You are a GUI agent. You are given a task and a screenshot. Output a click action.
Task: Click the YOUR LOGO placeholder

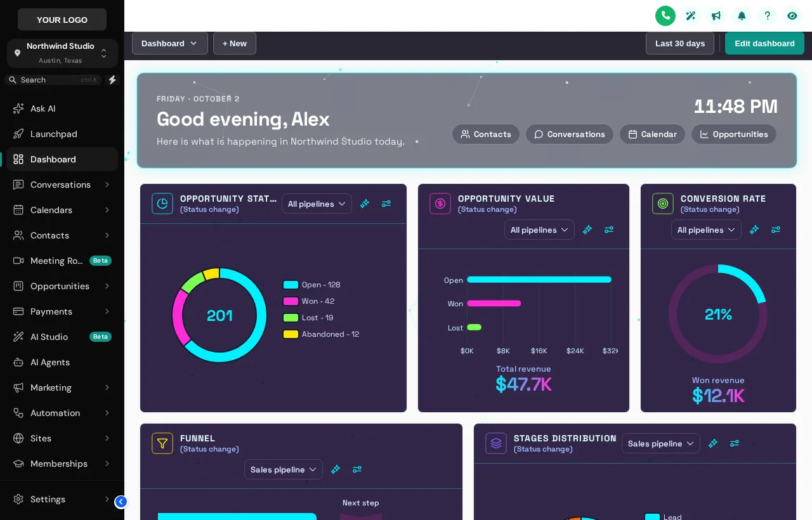[62, 20]
